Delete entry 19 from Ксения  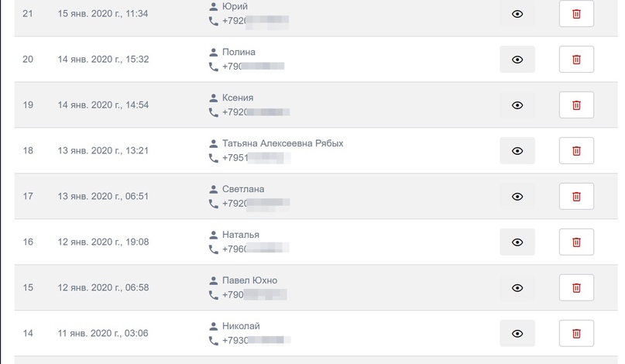(x=576, y=105)
